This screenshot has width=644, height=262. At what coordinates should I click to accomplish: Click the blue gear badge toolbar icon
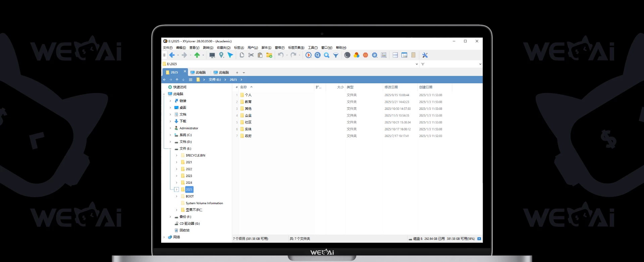375,55
